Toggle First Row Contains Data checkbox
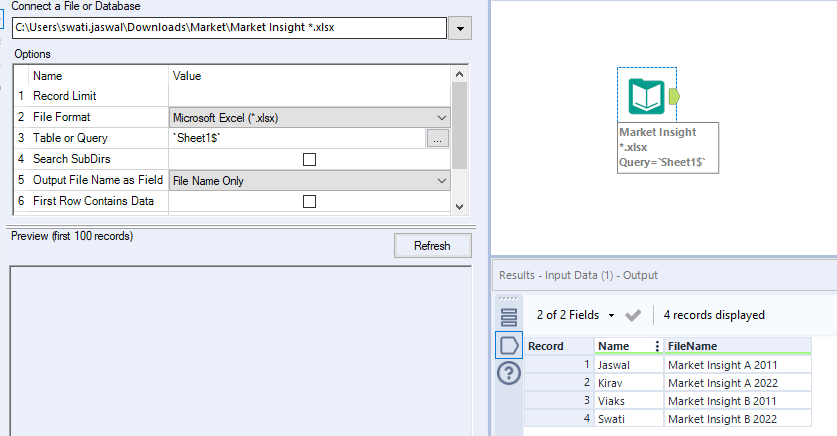The width and height of the screenshot is (837, 436). (309, 201)
